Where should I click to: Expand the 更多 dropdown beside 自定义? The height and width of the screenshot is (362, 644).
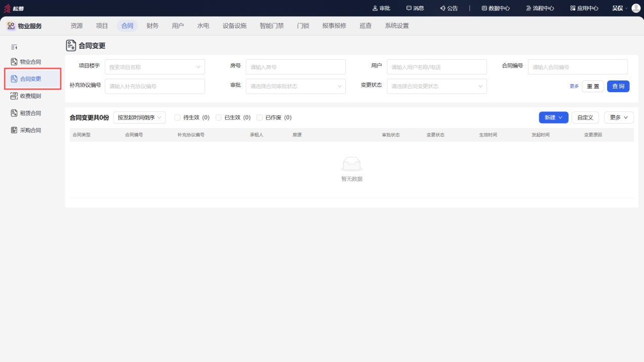(x=619, y=117)
